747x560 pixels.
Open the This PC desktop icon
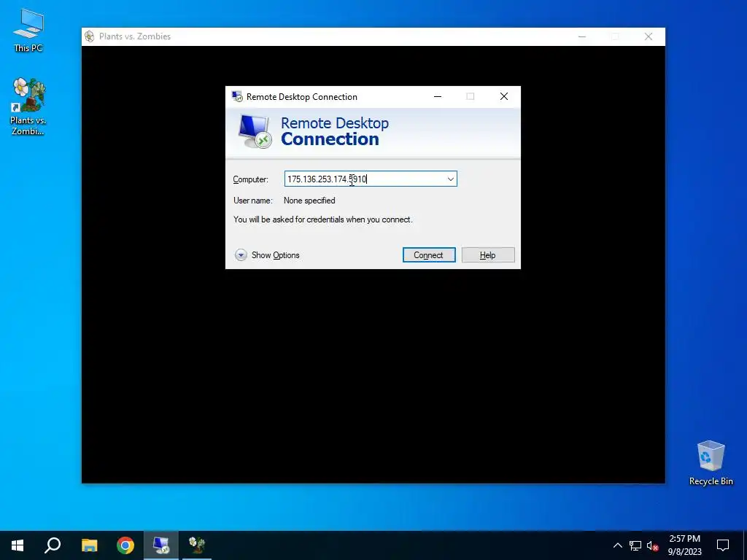28,31
